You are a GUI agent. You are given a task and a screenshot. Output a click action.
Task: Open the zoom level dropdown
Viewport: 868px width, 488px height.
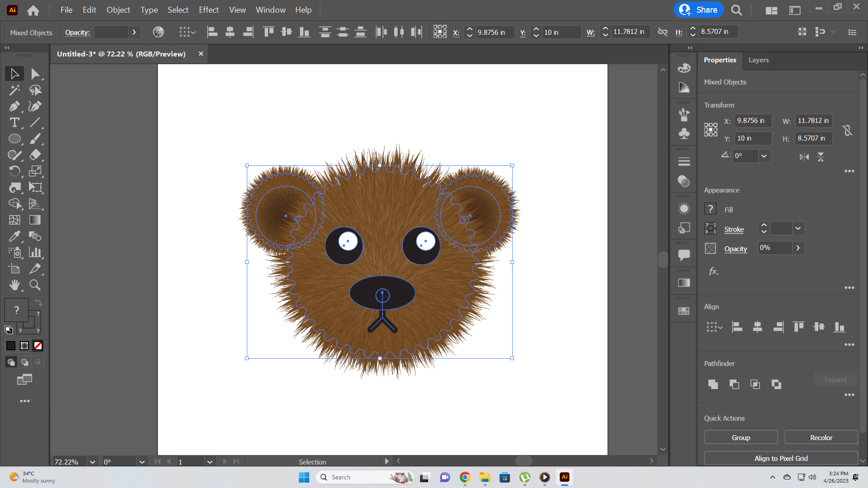pos(92,462)
